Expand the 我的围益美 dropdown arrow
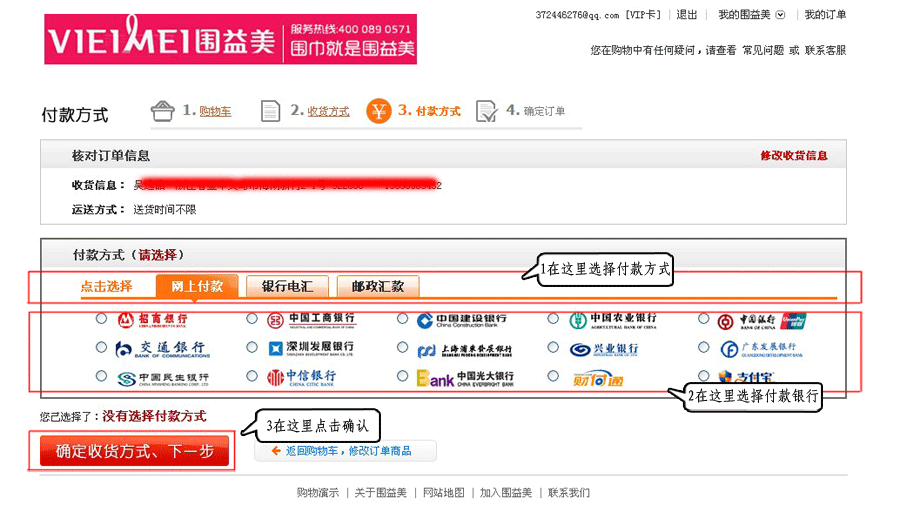The width and height of the screenshot is (900, 506). [x=780, y=15]
